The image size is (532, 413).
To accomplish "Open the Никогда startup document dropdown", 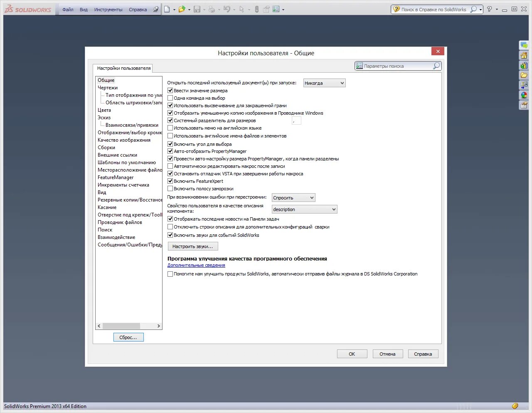I will tap(324, 83).
